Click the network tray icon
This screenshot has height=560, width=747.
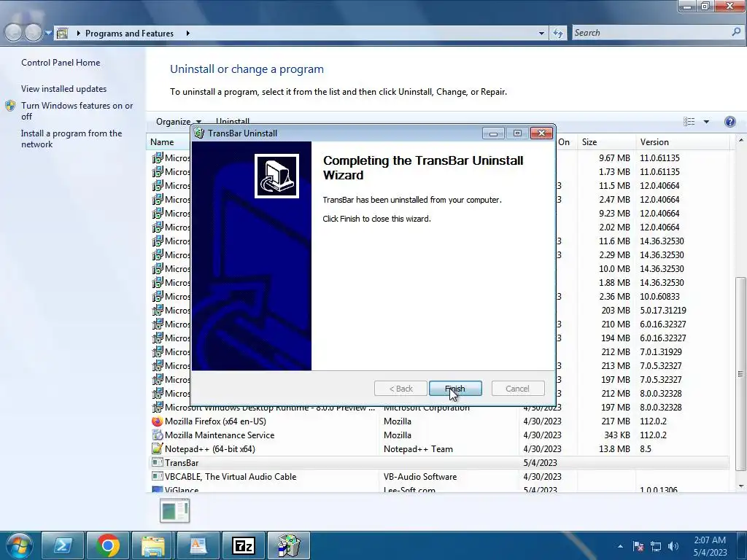(x=656, y=546)
